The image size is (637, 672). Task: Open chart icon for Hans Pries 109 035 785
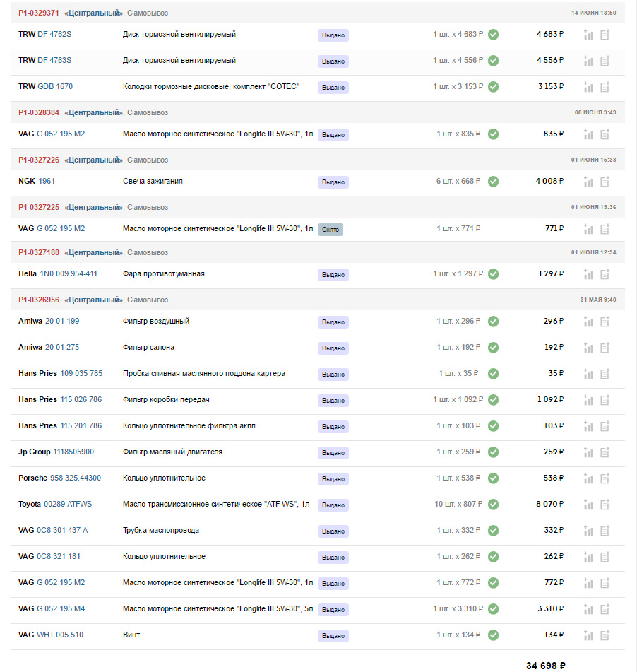click(588, 374)
